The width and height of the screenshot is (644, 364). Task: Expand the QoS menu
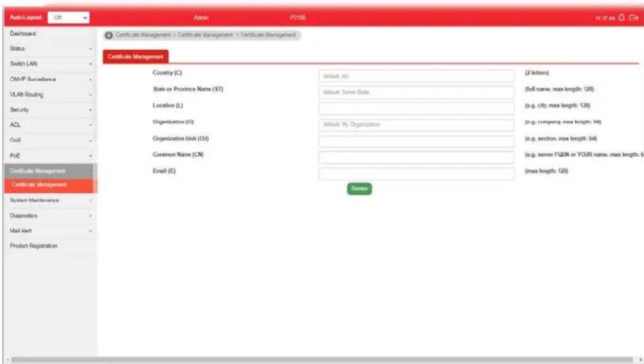point(50,140)
